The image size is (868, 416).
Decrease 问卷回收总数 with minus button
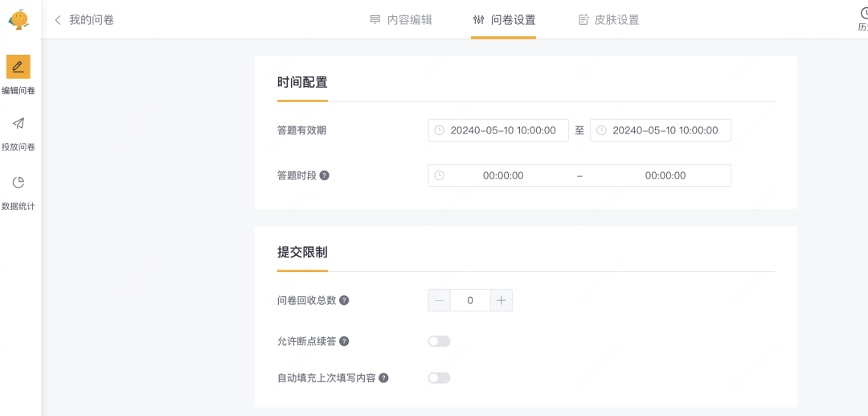coord(439,300)
